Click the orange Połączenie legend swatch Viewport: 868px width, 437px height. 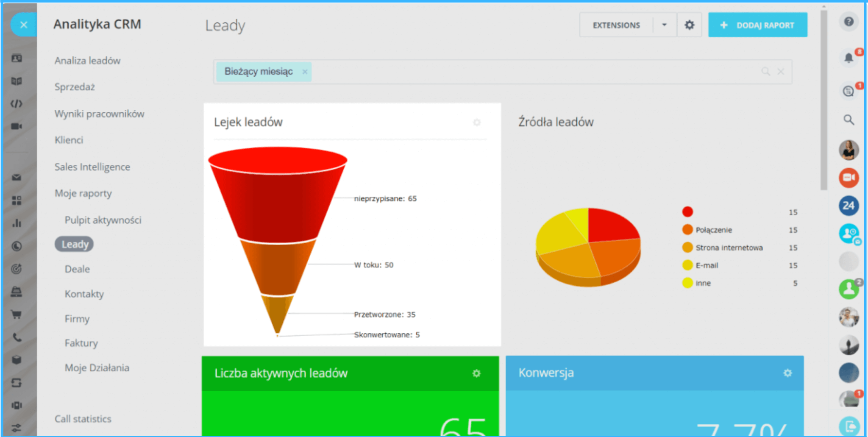click(687, 230)
